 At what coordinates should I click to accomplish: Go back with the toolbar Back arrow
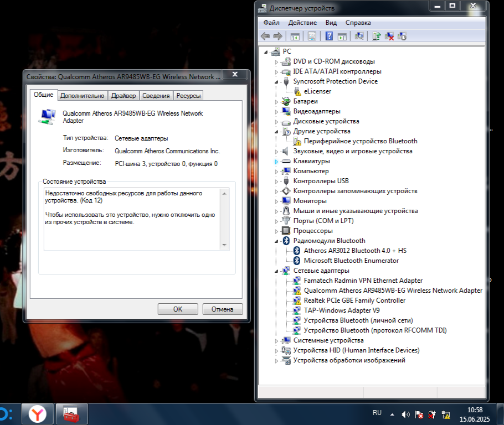pos(265,37)
